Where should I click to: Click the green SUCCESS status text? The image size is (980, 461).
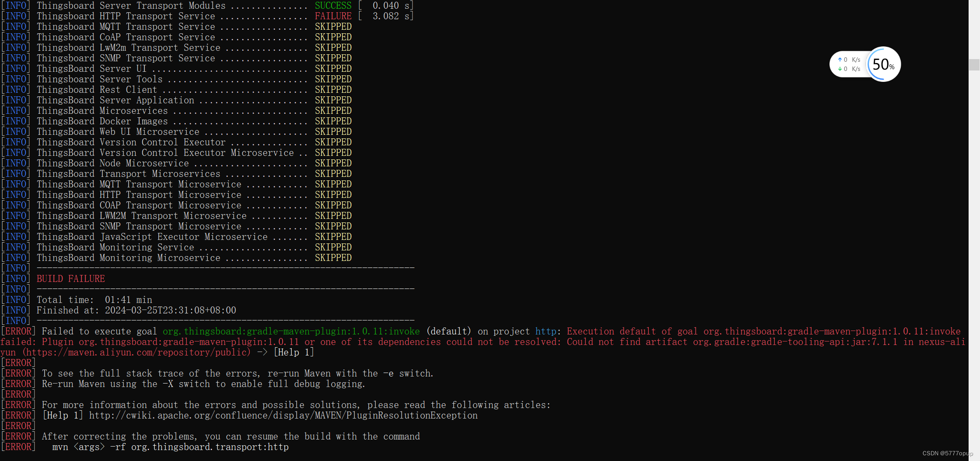333,6
